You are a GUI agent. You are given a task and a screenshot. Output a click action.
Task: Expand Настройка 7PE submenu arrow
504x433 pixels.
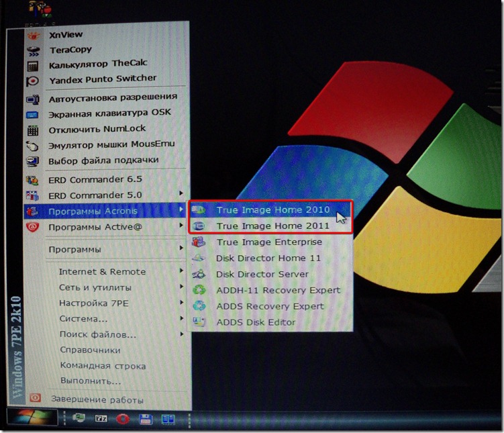pyautogui.click(x=182, y=302)
